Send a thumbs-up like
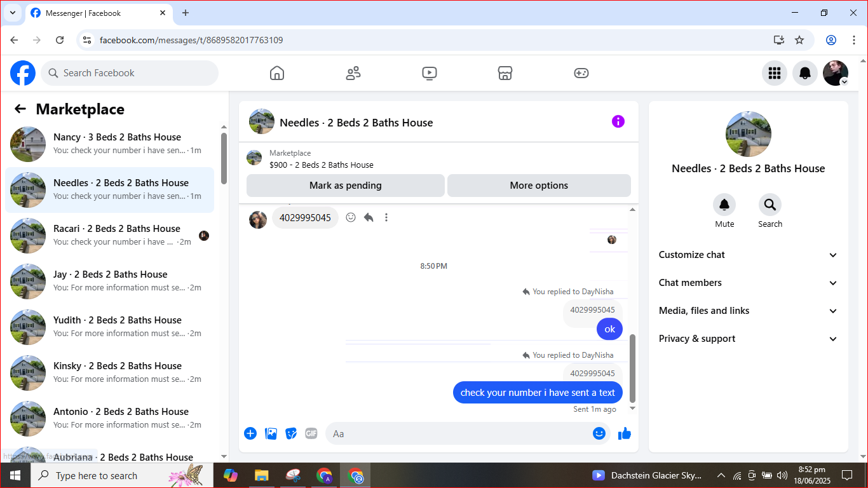This screenshot has height=488, width=868. [625, 433]
